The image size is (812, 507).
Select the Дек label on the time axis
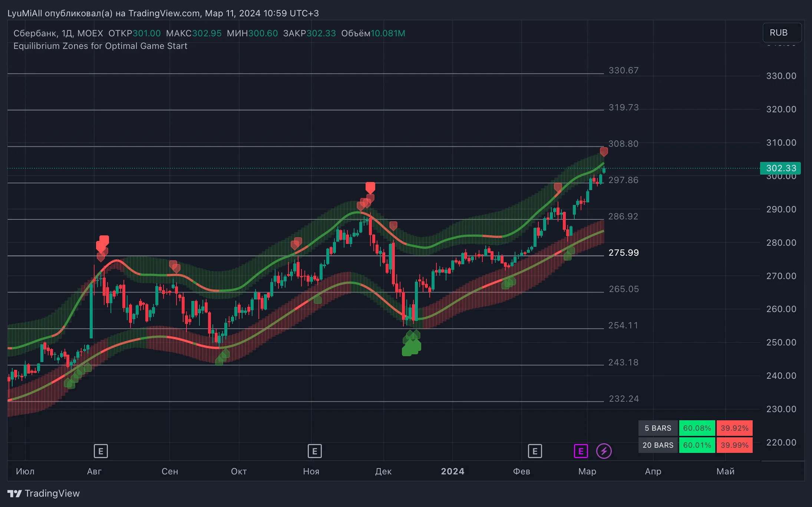click(x=383, y=471)
